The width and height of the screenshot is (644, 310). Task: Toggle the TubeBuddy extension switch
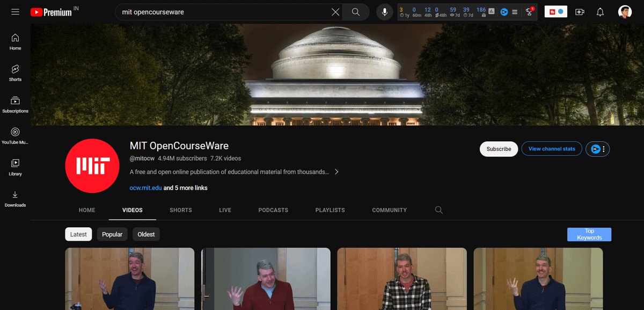click(x=556, y=11)
